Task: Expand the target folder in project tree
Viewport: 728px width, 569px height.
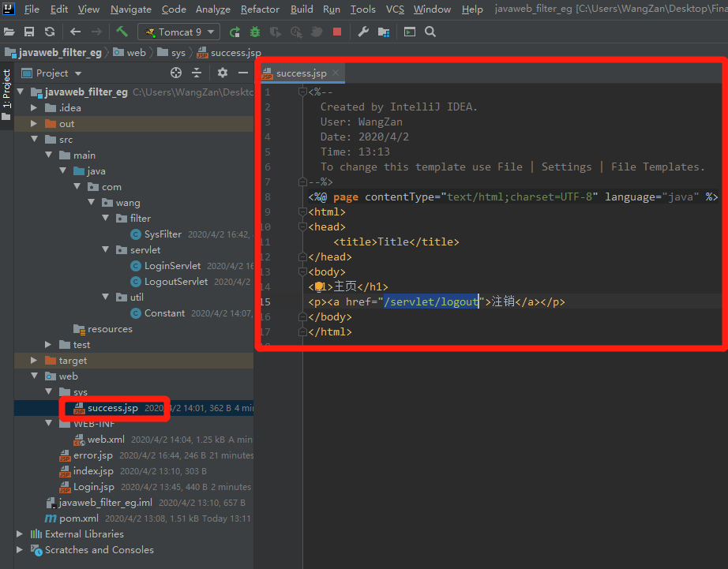Action: click(x=34, y=361)
